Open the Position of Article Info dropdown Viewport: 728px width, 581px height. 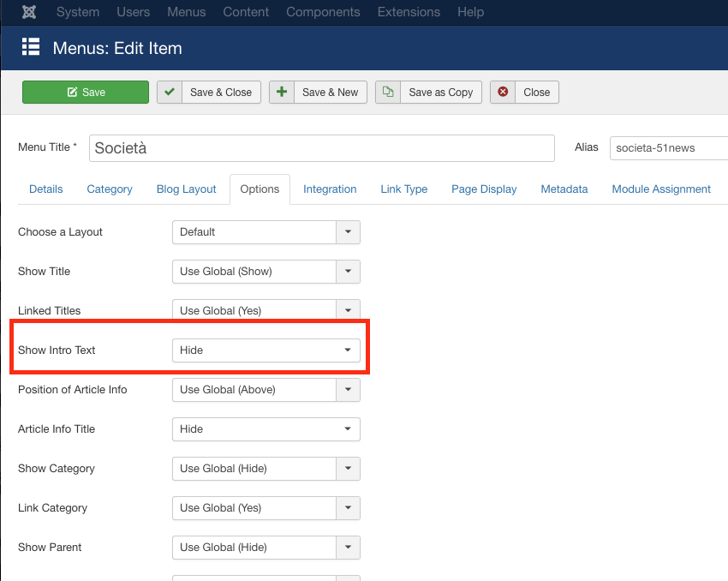(x=266, y=390)
